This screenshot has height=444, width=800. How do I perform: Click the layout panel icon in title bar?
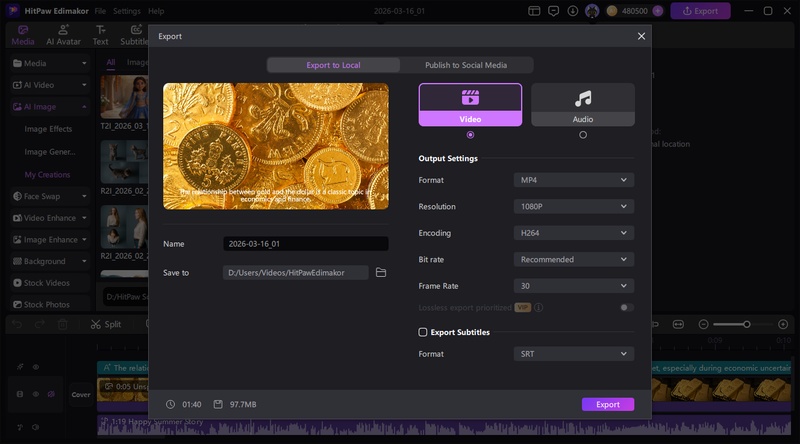[534, 11]
